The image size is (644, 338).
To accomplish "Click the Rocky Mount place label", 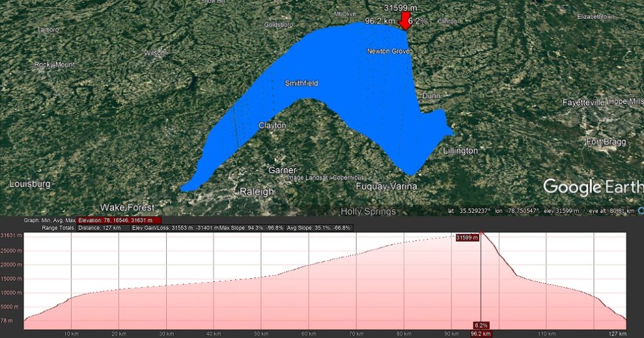I will 54,64.
